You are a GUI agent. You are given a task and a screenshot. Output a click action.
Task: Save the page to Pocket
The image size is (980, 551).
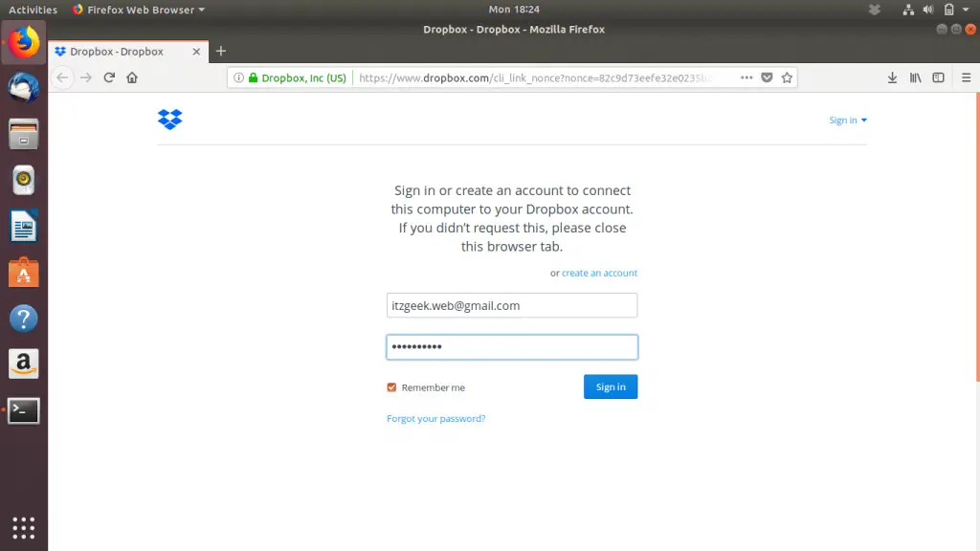(767, 77)
